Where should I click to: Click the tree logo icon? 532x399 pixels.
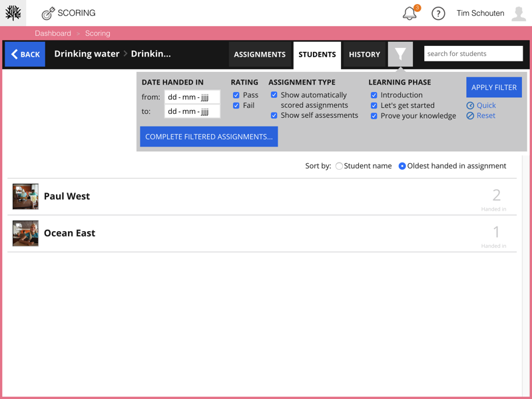[13, 13]
